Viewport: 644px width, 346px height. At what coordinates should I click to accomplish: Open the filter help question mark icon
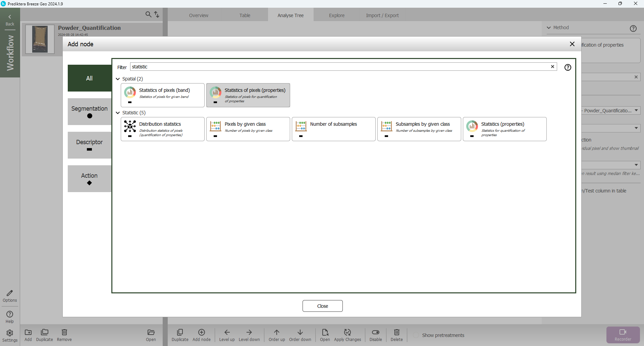(x=568, y=67)
